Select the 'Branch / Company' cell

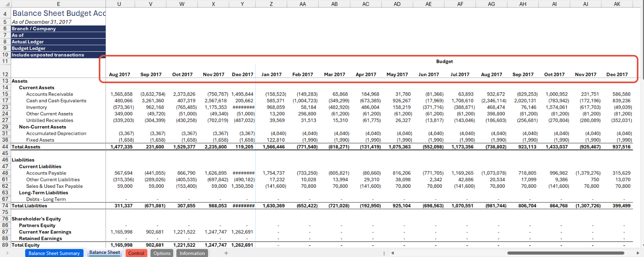click(x=58, y=29)
